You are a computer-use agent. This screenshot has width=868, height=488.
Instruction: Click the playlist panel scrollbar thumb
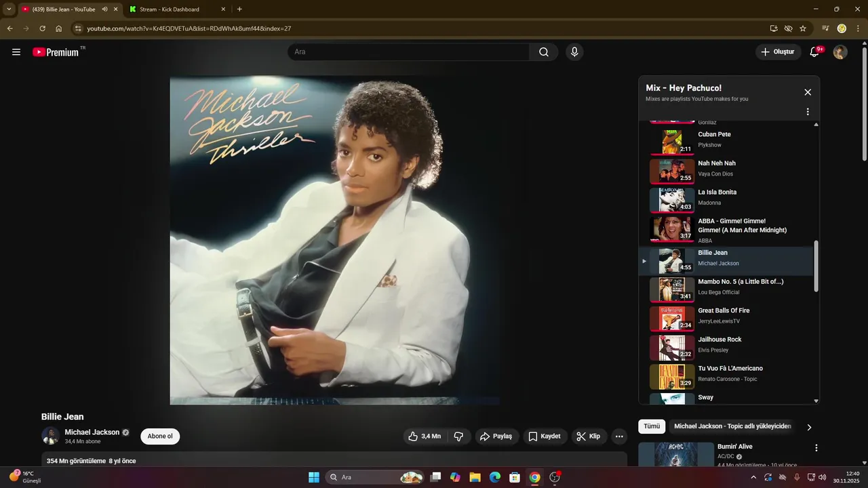tap(816, 266)
